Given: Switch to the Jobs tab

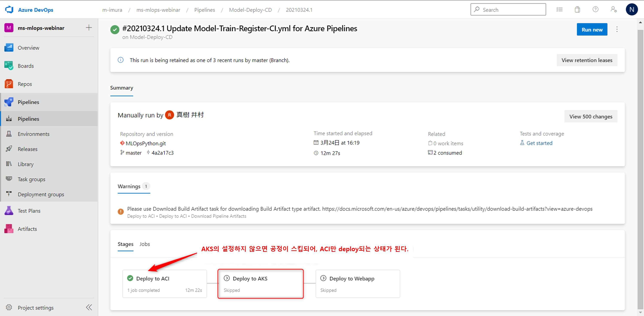Looking at the screenshot, I should [x=144, y=244].
